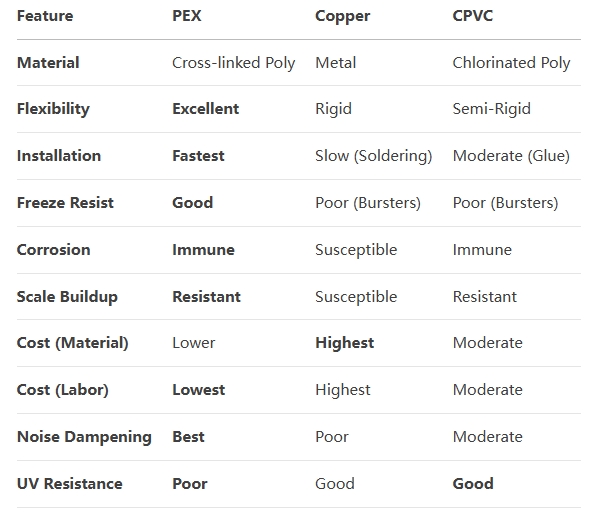Select the bold Highest cost cell
612x513 pixels.
[x=344, y=343]
